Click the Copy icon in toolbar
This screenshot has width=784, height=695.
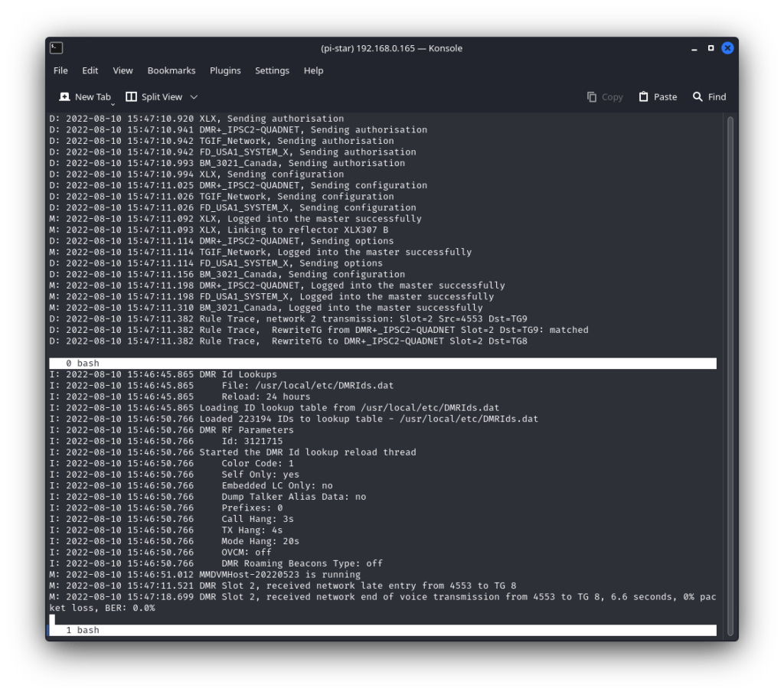[x=592, y=97]
